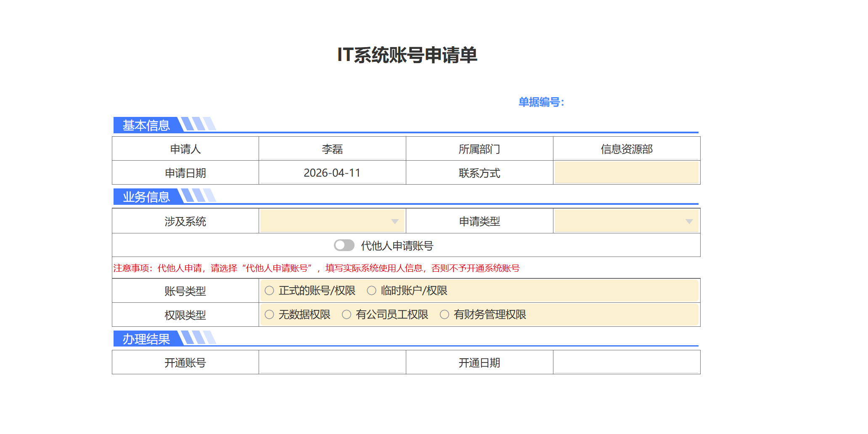Click the 开通日期 input field
Viewport: 868px width, 434px height.
[x=627, y=362]
